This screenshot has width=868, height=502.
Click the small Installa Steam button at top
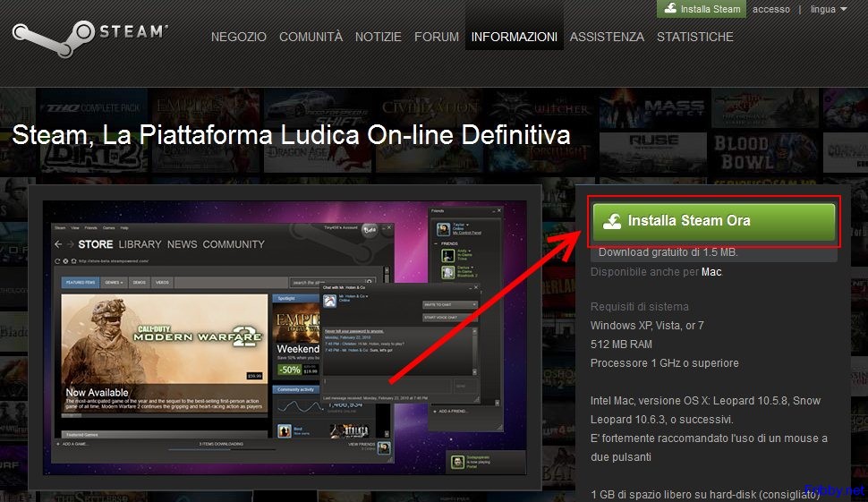702,9
